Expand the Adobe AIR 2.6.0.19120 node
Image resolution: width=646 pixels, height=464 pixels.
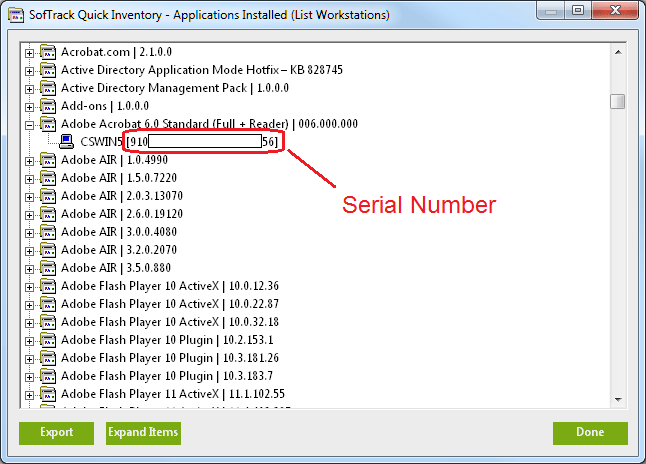pos(30,214)
